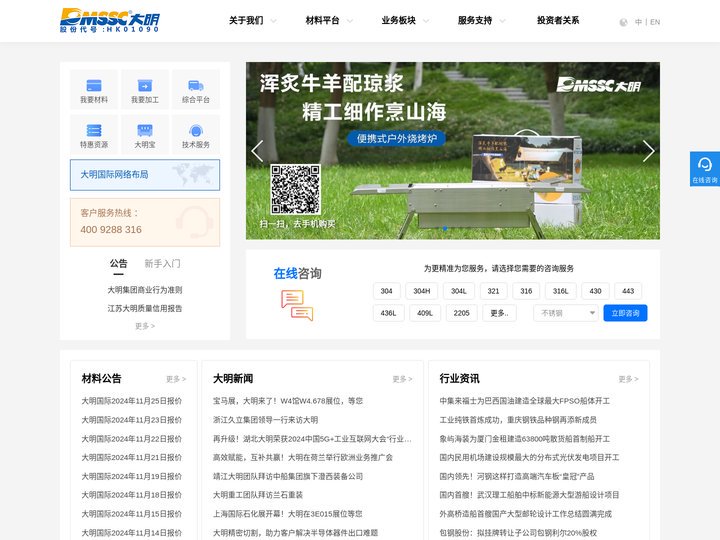Open the 关于我们 nav item
The height and width of the screenshot is (540, 720).
pos(246,21)
